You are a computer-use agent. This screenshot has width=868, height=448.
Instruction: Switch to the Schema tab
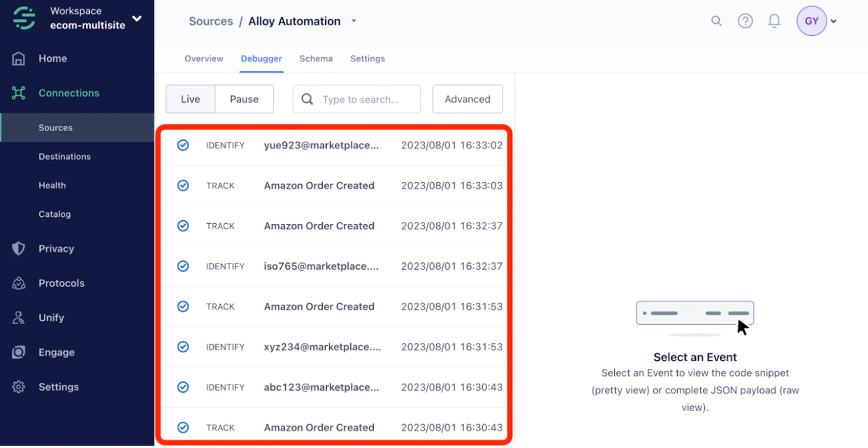point(316,58)
